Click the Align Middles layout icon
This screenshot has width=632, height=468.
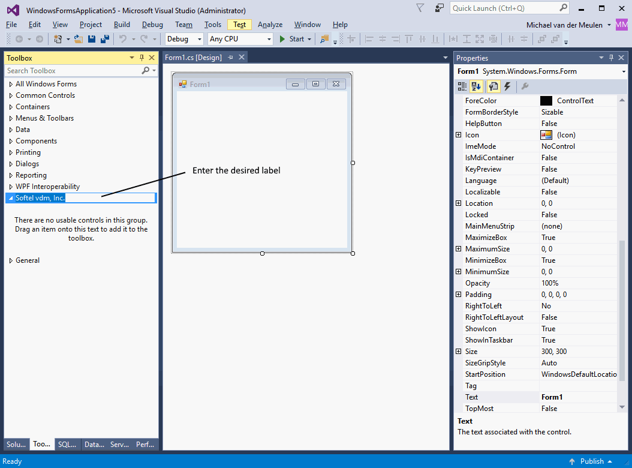point(422,39)
